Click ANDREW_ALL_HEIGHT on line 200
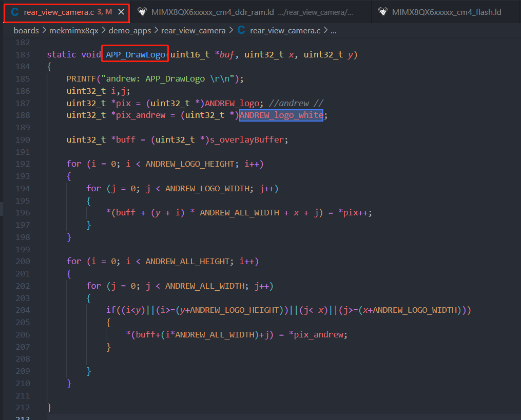This screenshot has height=420, width=521. click(187, 262)
